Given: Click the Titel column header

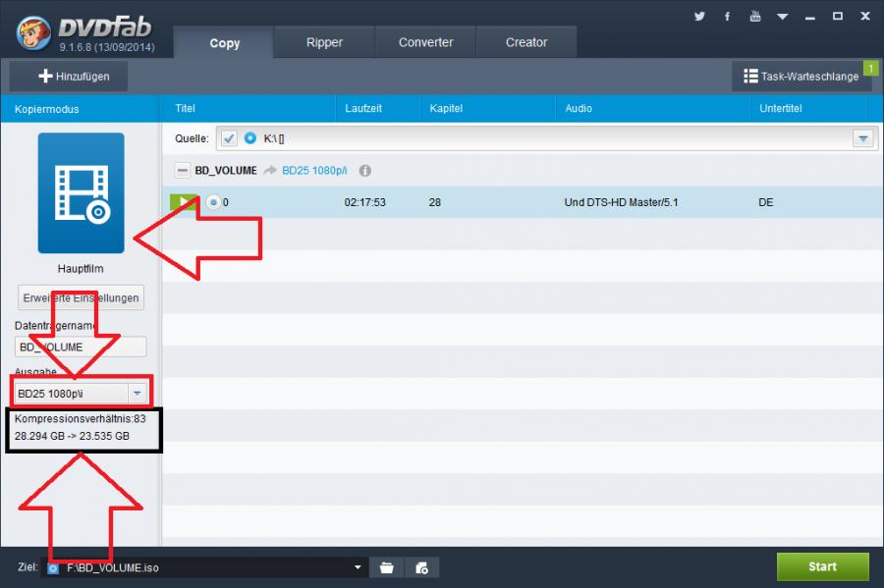Looking at the screenshot, I should (x=185, y=108).
